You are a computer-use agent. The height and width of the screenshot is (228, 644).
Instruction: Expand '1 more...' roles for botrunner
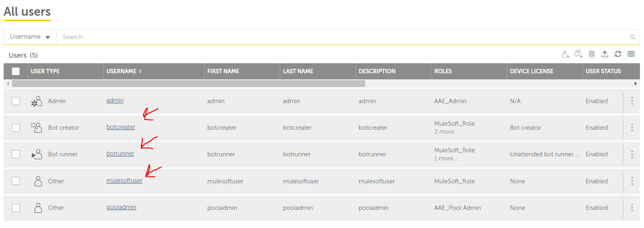pos(445,158)
